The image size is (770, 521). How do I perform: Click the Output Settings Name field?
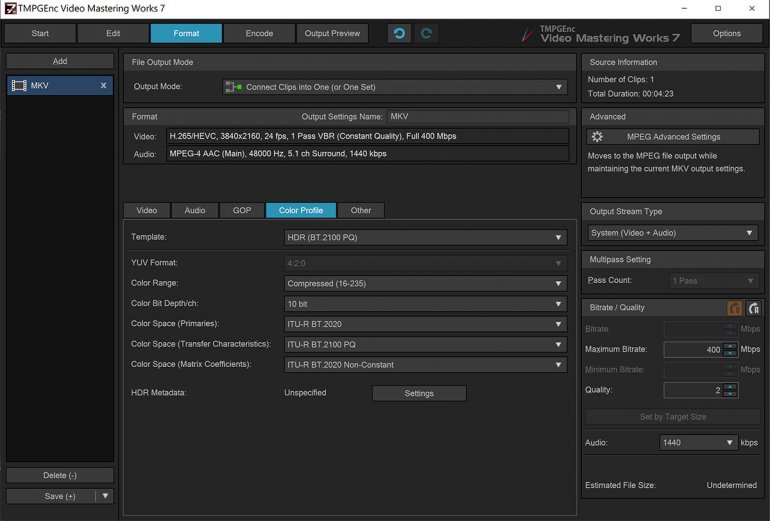(x=476, y=117)
